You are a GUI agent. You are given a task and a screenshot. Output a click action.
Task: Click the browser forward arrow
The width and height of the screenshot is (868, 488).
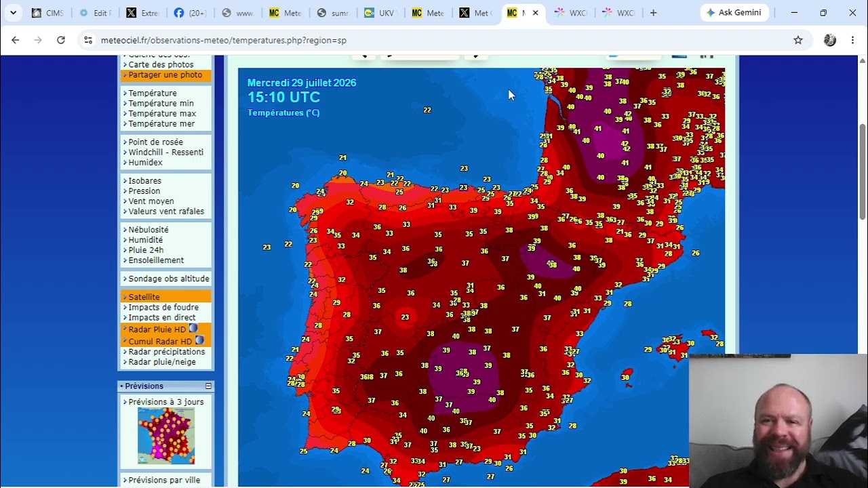coord(38,40)
